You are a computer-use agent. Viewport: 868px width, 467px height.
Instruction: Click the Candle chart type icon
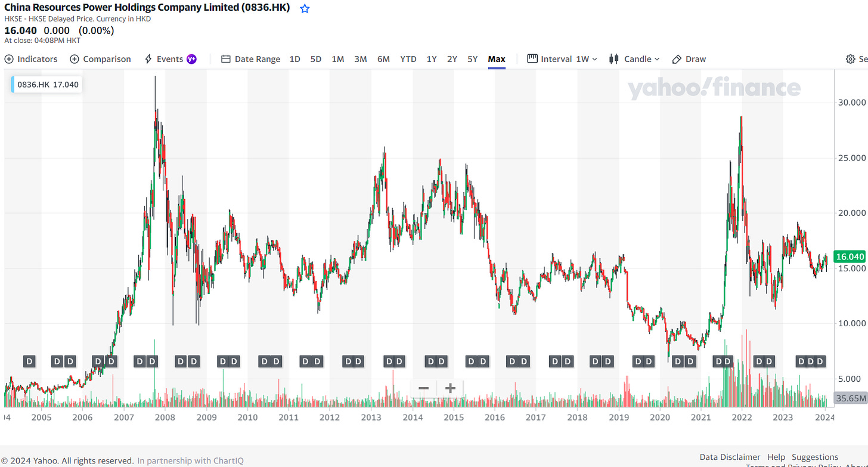coord(614,59)
